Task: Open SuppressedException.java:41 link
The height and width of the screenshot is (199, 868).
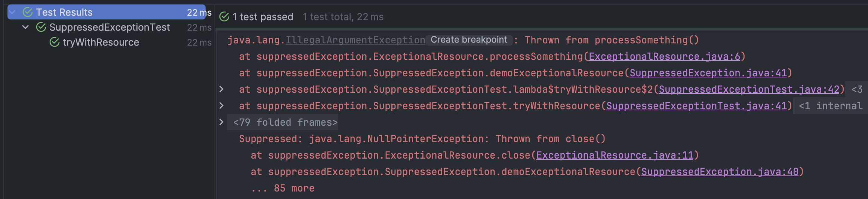Action: [708, 73]
